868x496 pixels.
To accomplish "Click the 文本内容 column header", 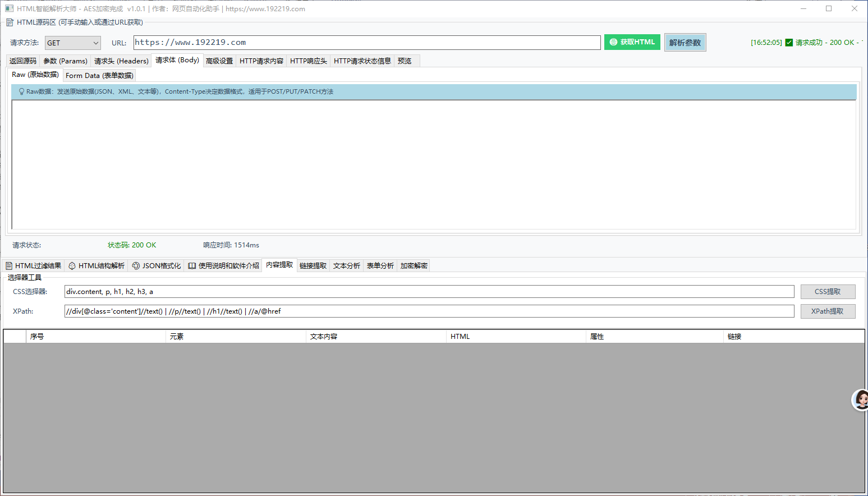I will [324, 337].
